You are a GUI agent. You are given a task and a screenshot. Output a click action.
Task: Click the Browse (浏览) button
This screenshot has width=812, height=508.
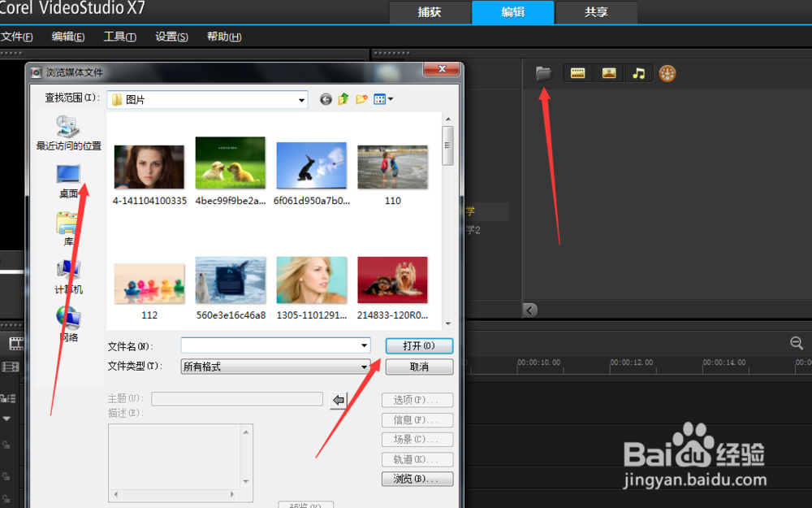[417, 479]
